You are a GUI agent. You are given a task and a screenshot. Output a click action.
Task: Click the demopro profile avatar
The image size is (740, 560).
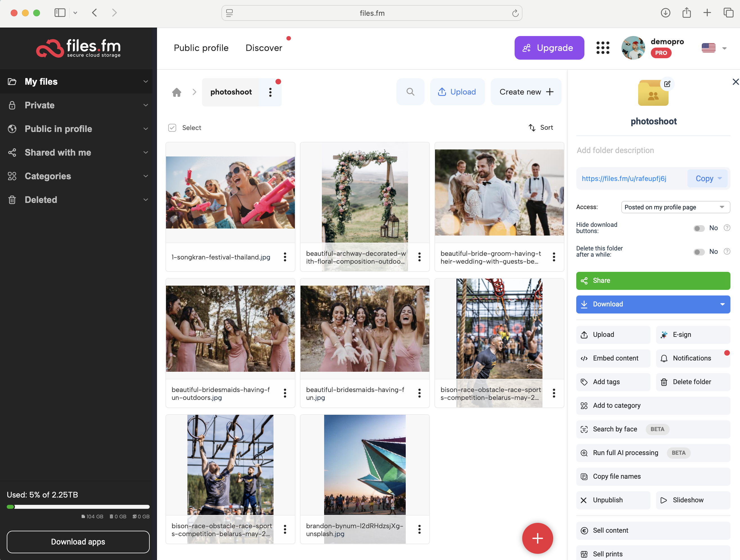click(x=633, y=48)
